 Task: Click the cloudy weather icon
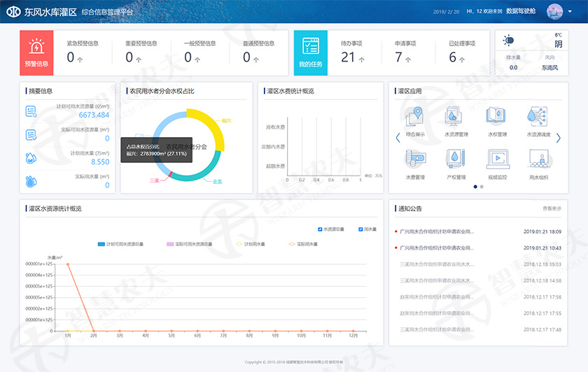coord(508,40)
